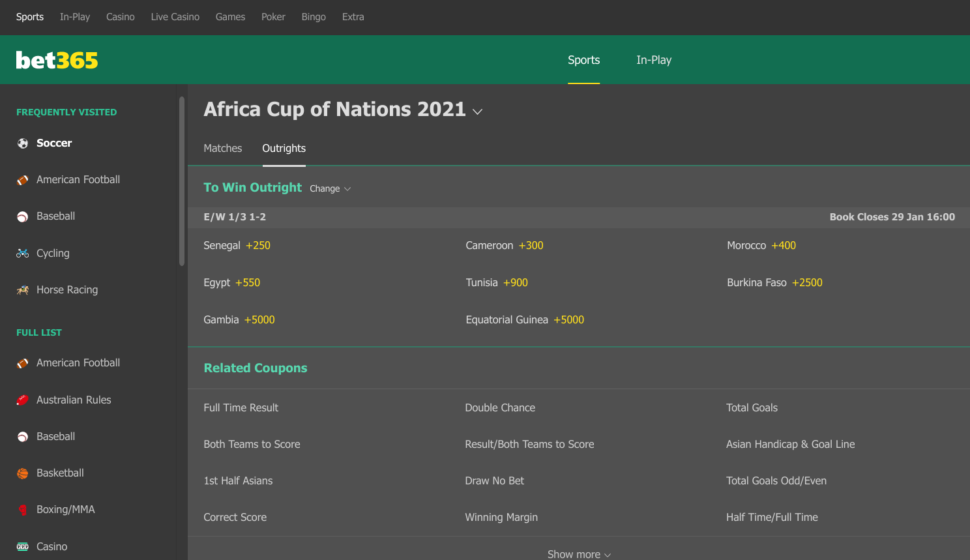Open the Asian Handicap & Goal Line coupon
The height and width of the screenshot is (560, 970).
click(x=791, y=444)
